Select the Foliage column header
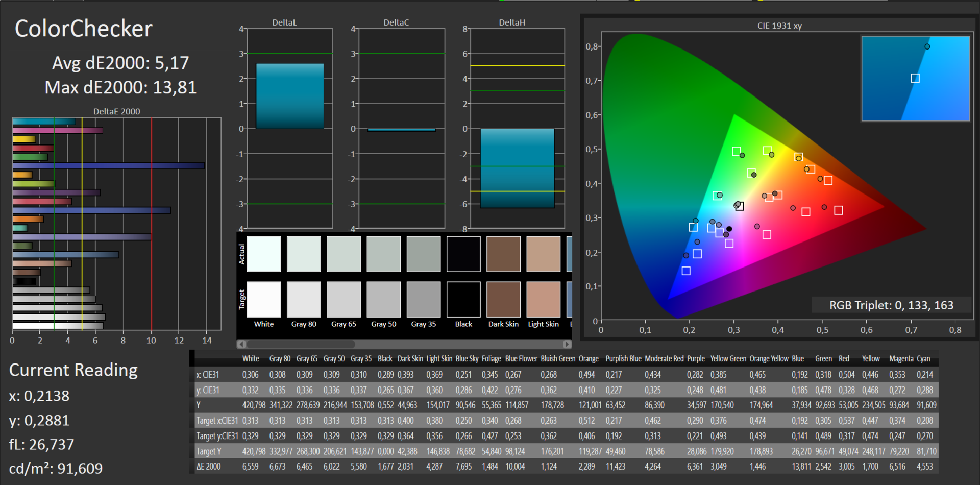 pos(491,359)
